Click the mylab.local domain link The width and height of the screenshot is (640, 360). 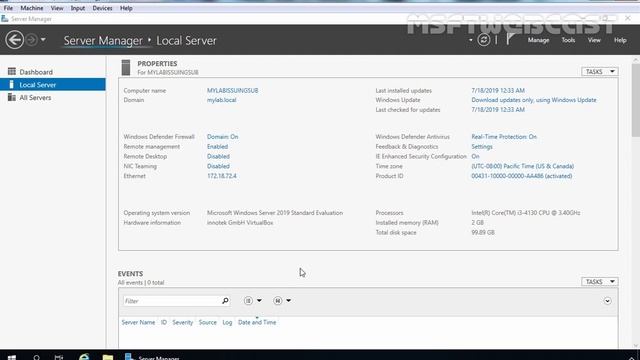tap(221, 100)
